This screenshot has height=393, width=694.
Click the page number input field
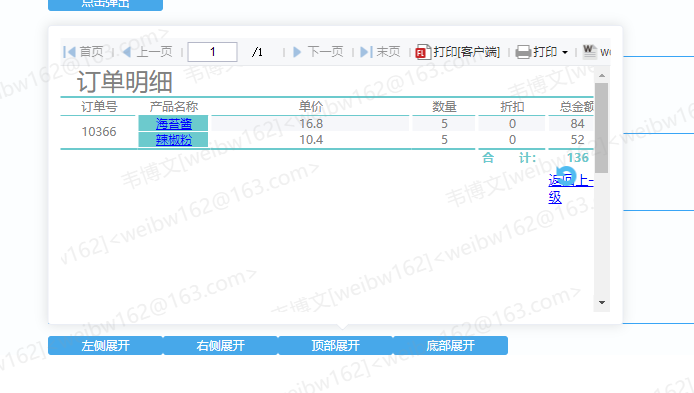[212, 52]
